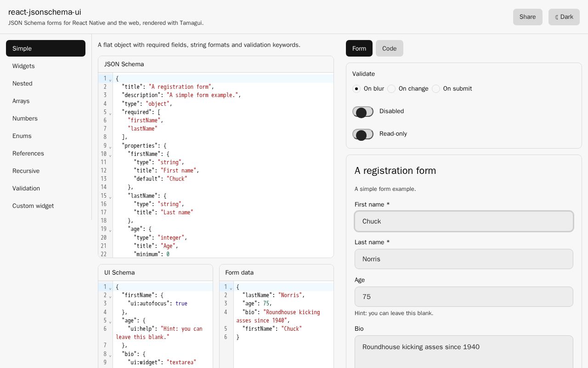The height and width of the screenshot is (368, 588).
Task: Open the Widgets example
Action: [45, 66]
